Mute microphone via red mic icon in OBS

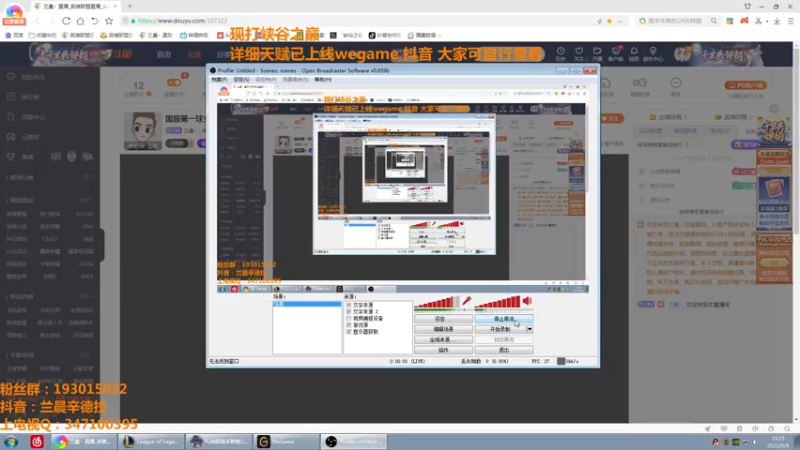point(466,301)
